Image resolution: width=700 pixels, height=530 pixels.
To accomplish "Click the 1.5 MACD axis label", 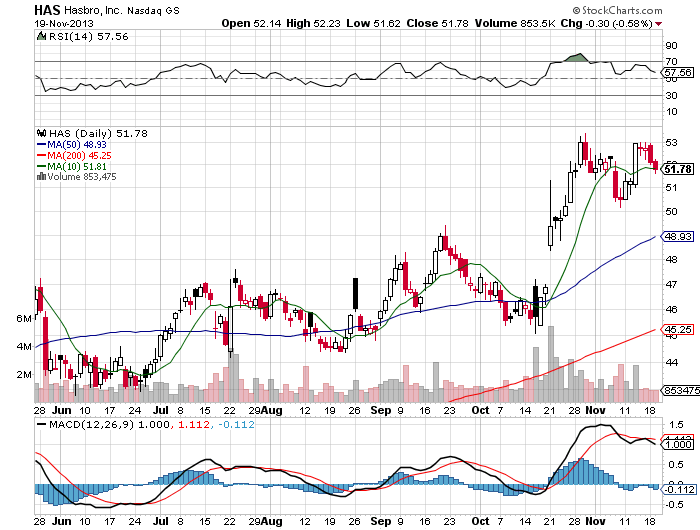I will click(x=676, y=425).
